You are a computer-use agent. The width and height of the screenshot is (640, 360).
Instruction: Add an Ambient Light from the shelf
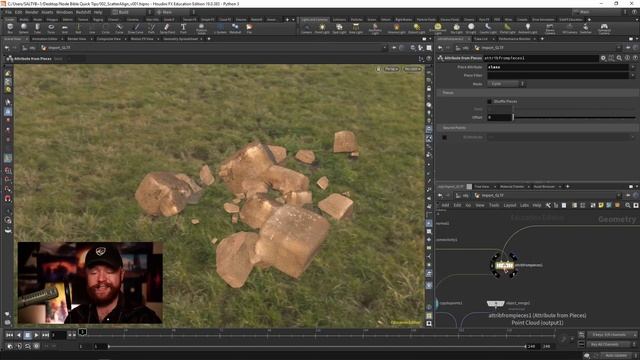[528, 28]
